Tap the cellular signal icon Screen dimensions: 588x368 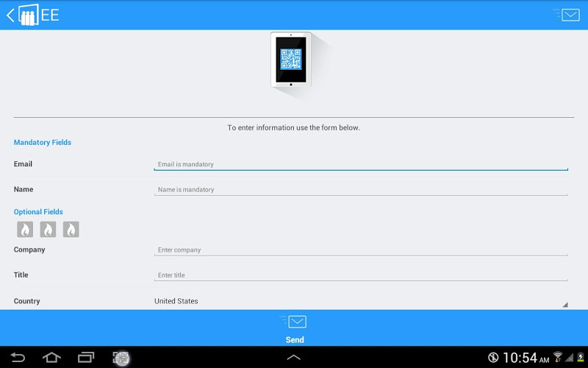(569, 358)
